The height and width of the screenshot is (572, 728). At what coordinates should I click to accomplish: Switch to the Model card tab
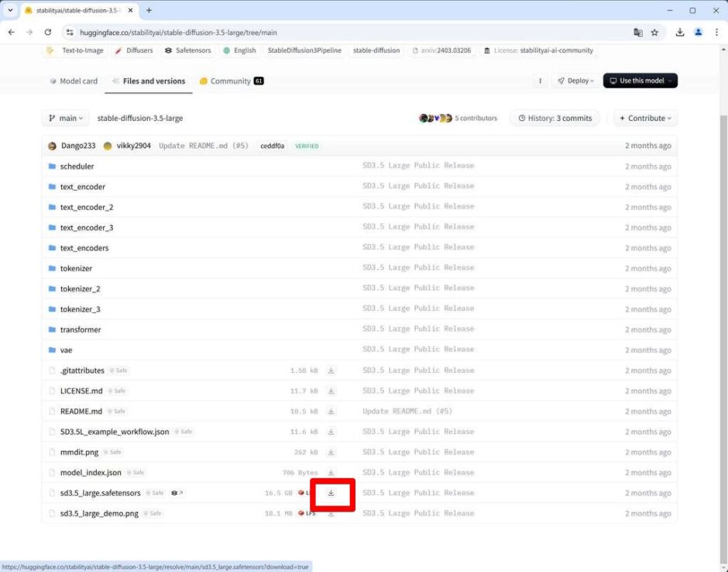74,81
